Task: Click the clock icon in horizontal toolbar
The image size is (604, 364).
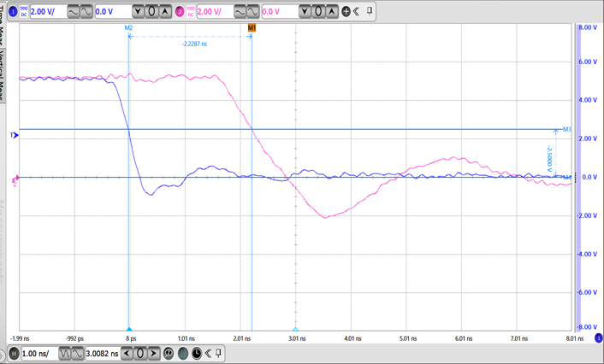Action: click(x=197, y=353)
